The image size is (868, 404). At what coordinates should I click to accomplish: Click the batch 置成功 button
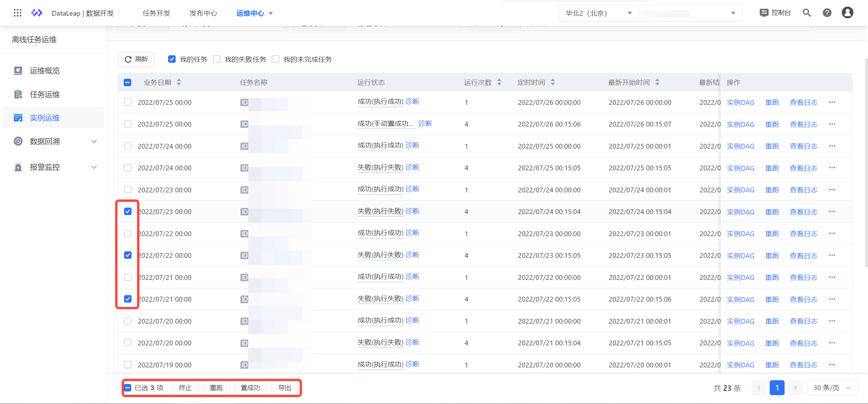pos(250,388)
